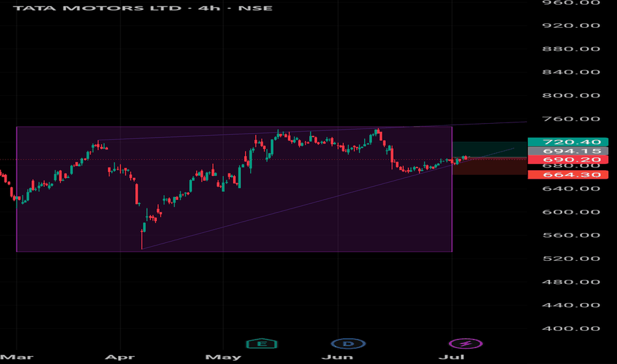The image size is (617, 364).
Task: Click the 600.00 price axis label
Action: click(571, 212)
